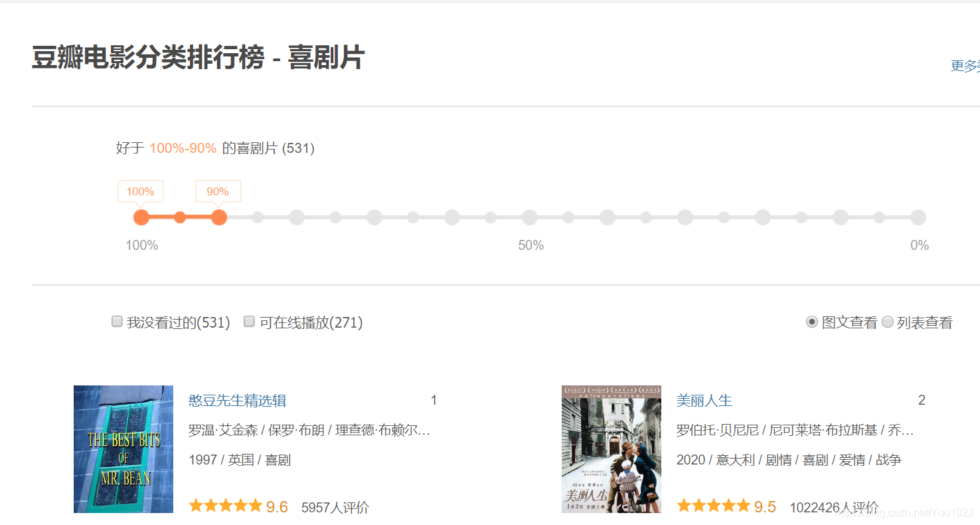Click the first gray dot after the 90% handle
Viewport: 980px width, 525px height.
(x=258, y=217)
